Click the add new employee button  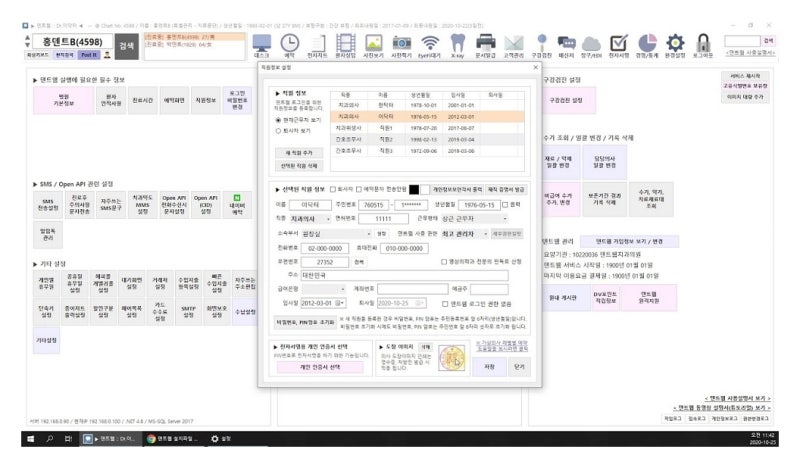299,153
